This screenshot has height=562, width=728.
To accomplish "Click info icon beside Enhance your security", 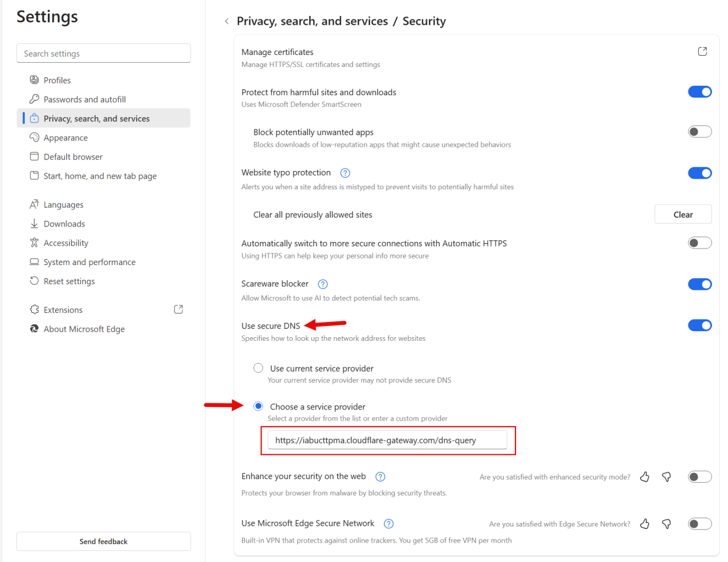I will pos(381,477).
